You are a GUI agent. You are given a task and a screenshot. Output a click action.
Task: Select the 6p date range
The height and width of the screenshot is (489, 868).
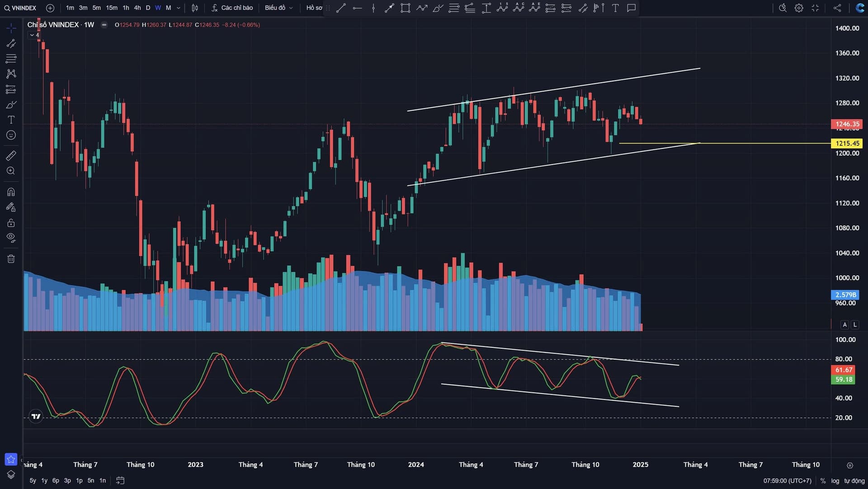point(56,480)
